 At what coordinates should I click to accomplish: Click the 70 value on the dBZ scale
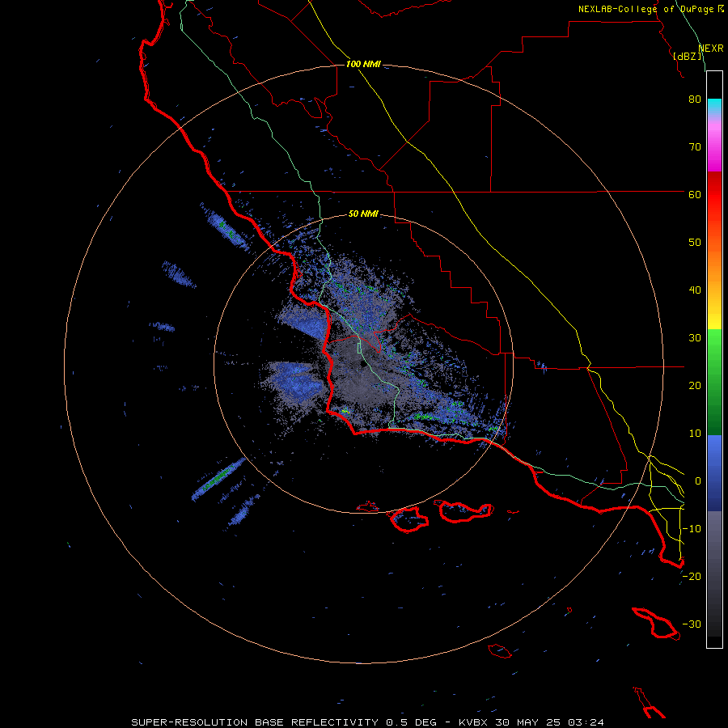click(x=695, y=146)
